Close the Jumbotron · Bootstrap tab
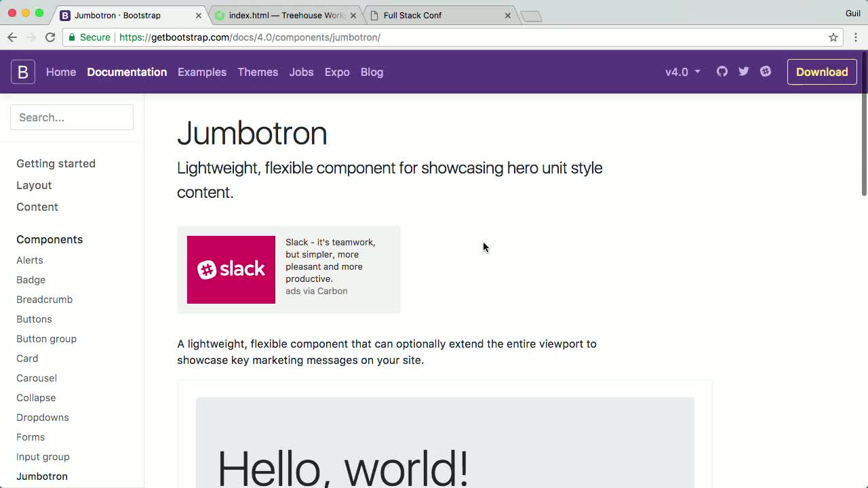868x488 pixels. [199, 16]
